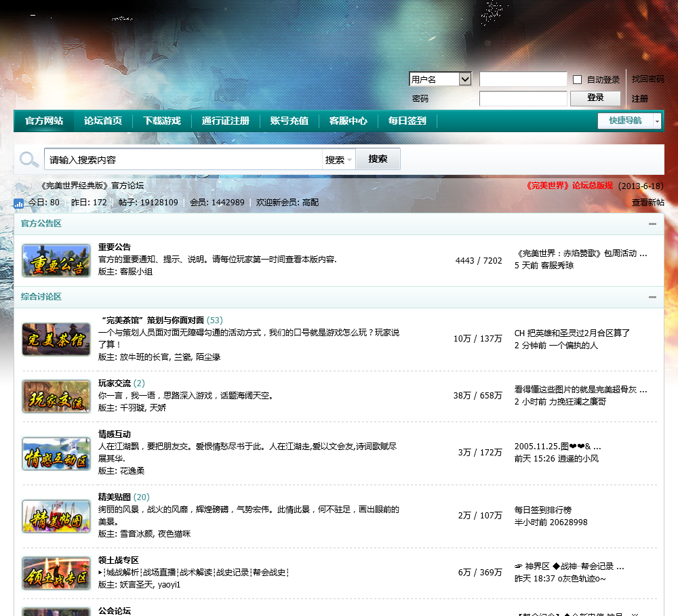678x616 pixels.
Task: Open 下载游戏 nav item
Action: [162, 121]
